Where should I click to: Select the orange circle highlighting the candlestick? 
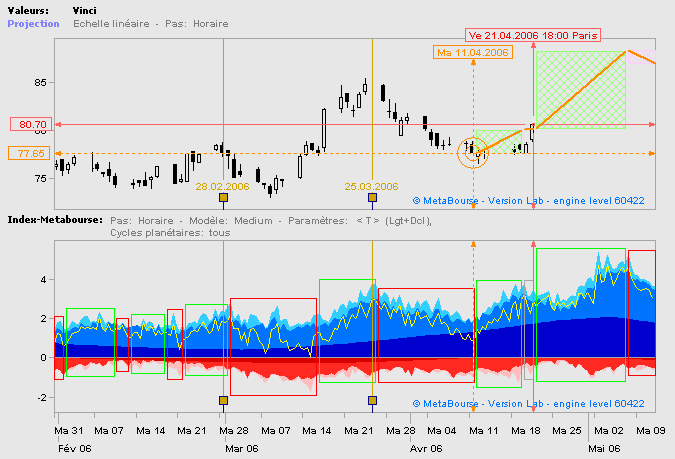click(x=473, y=153)
